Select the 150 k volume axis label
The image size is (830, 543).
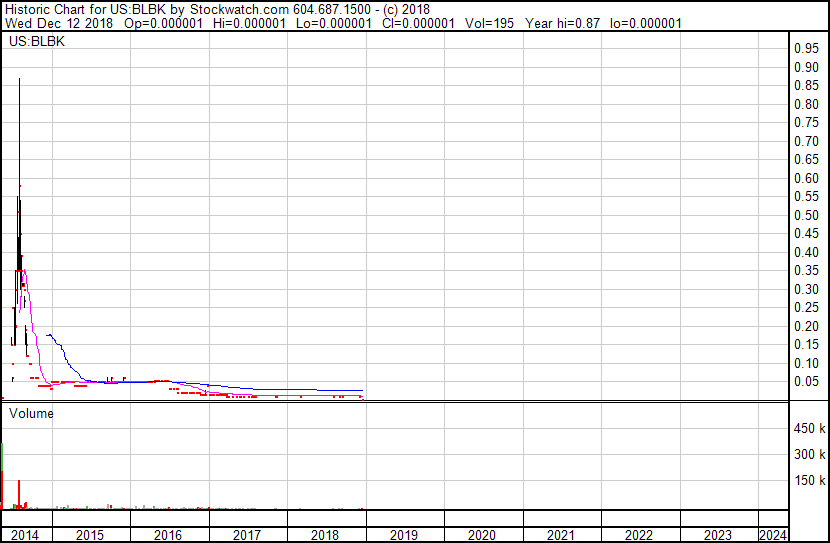tap(808, 481)
